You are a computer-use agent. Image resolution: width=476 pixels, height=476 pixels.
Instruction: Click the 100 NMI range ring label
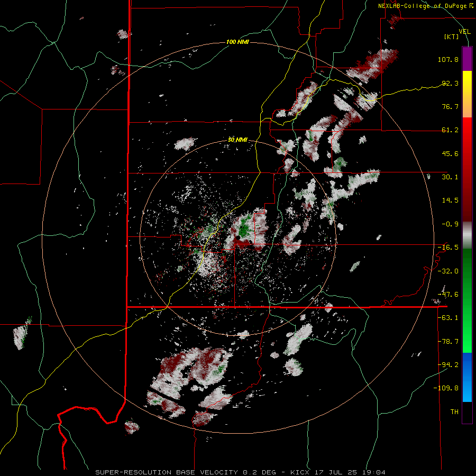[237, 42]
